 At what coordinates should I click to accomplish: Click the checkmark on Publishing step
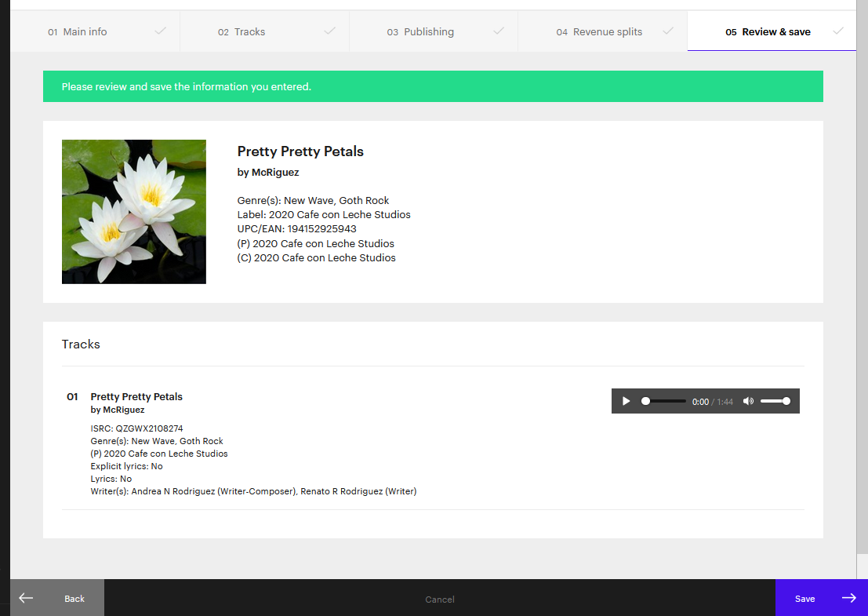point(499,31)
